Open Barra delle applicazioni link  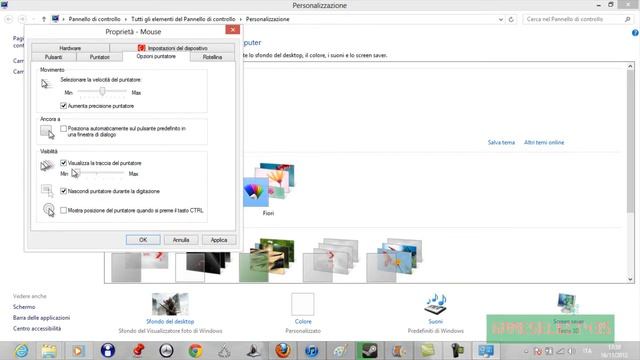point(41,318)
